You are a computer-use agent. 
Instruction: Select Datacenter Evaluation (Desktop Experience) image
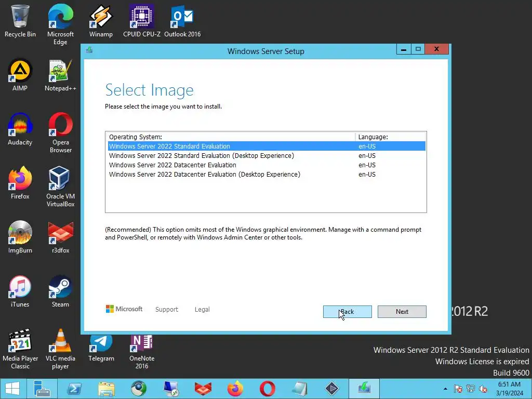click(x=267, y=175)
